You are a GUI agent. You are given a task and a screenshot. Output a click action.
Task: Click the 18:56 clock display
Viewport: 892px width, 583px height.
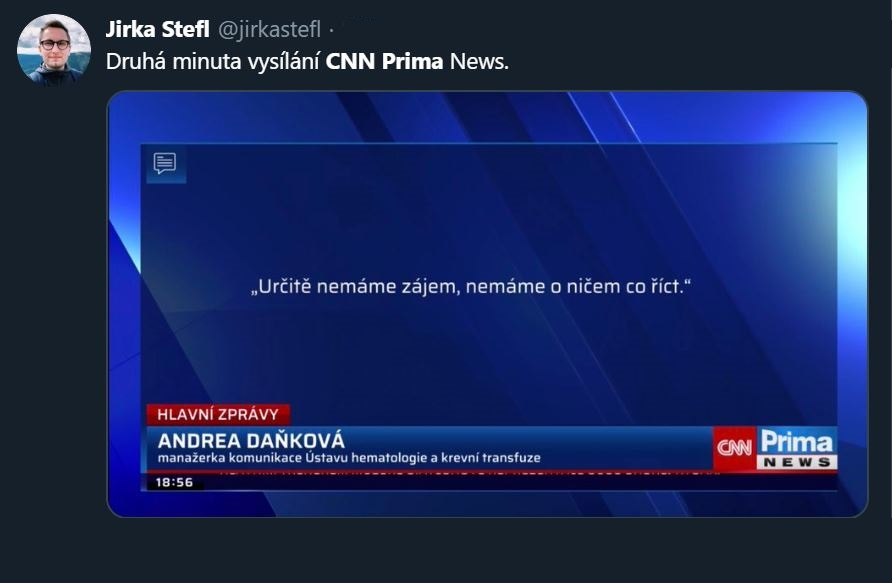tap(175, 482)
